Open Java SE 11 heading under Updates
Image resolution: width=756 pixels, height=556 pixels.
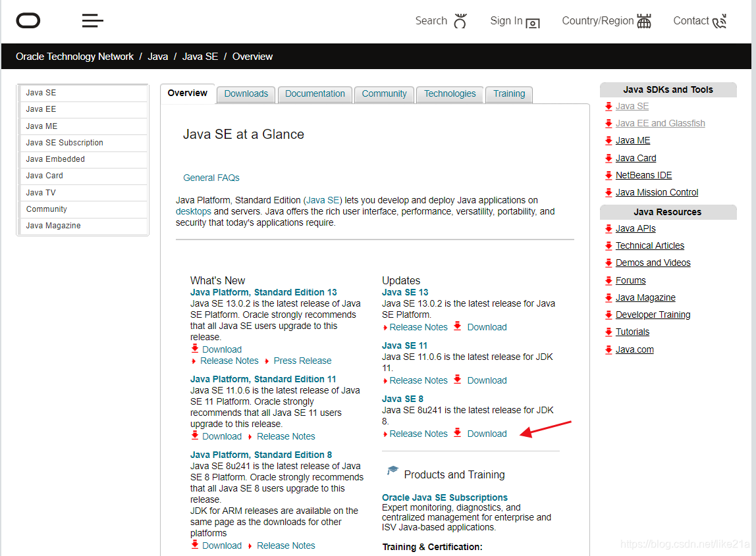[404, 346]
